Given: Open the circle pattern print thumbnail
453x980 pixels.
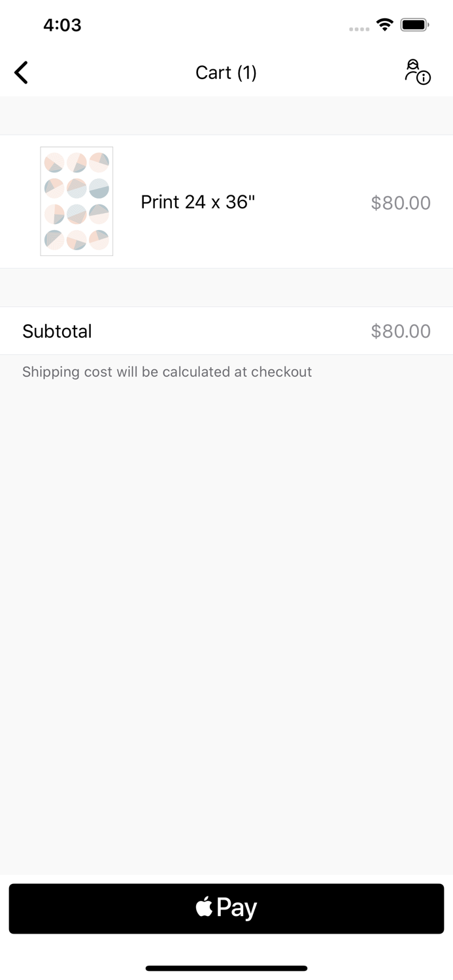Looking at the screenshot, I should (x=76, y=201).
